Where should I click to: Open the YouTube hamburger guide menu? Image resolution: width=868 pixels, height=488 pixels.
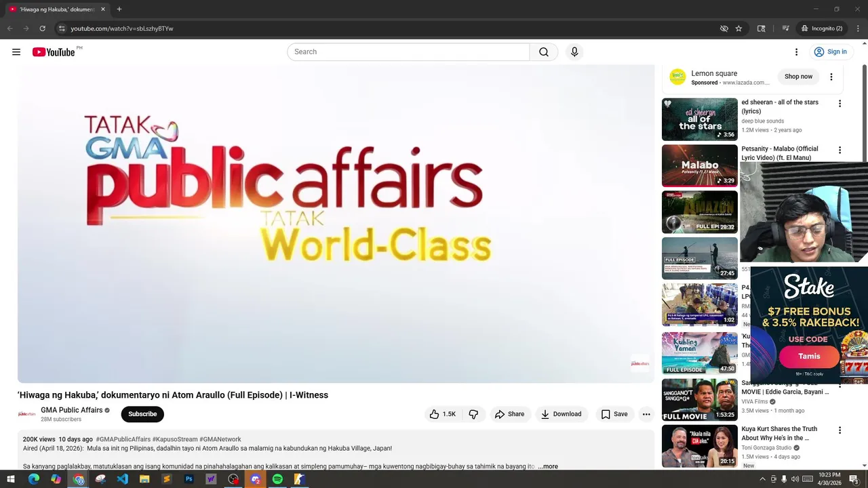[x=16, y=52]
